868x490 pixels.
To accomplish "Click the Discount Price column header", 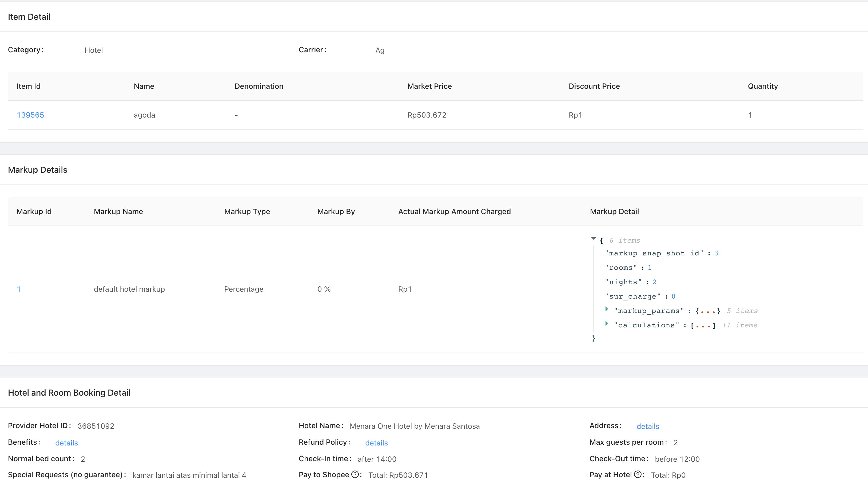I will click(594, 86).
